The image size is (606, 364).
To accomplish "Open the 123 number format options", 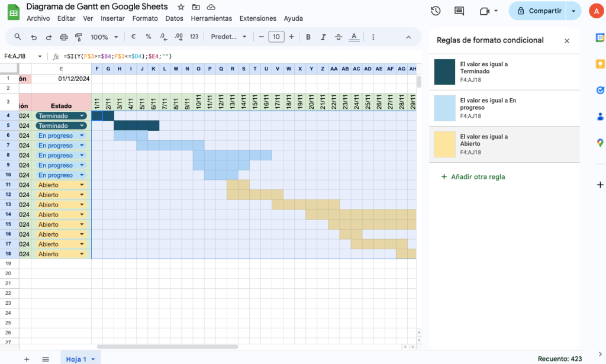I will click(195, 37).
